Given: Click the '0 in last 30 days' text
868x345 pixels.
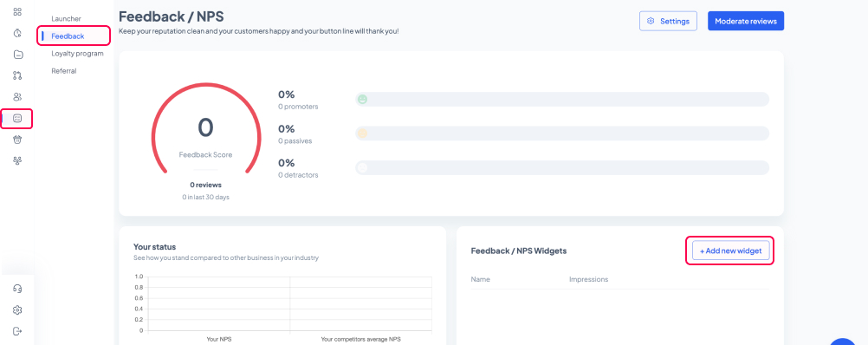Looking at the screenshot, I should (x=205, y=197).
